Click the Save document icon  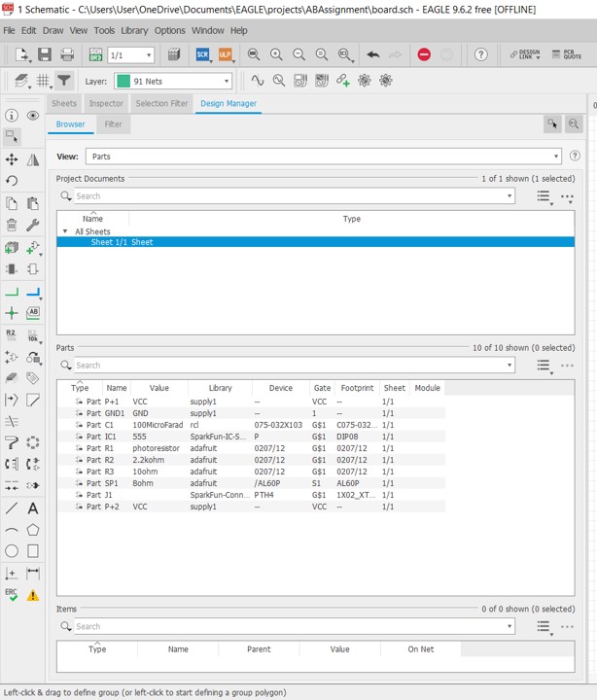(45, 54)
